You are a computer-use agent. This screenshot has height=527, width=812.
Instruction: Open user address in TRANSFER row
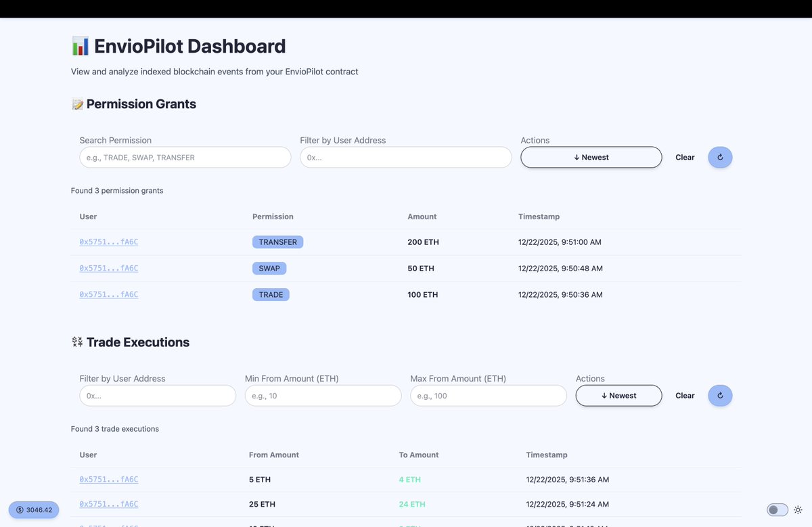109,242
